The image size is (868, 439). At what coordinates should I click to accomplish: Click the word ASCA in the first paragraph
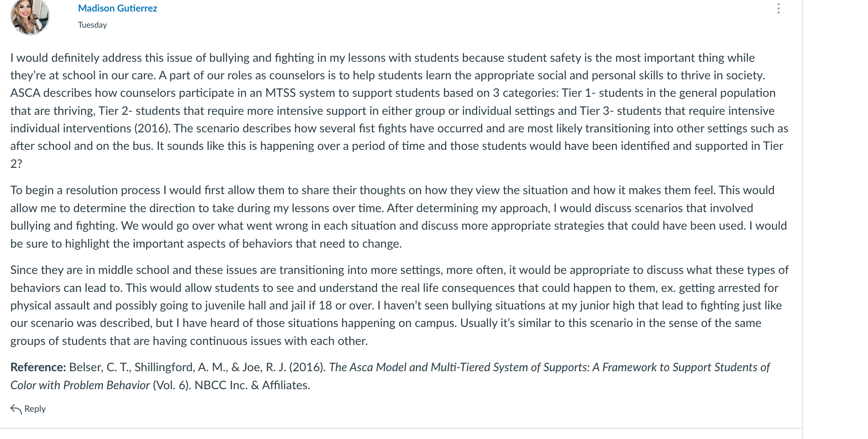coord(25,93)
